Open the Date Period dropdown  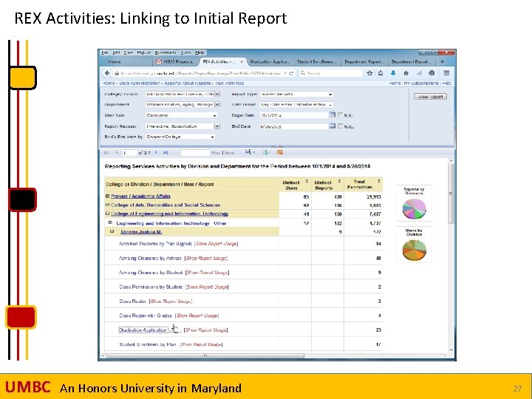(296, 104)
